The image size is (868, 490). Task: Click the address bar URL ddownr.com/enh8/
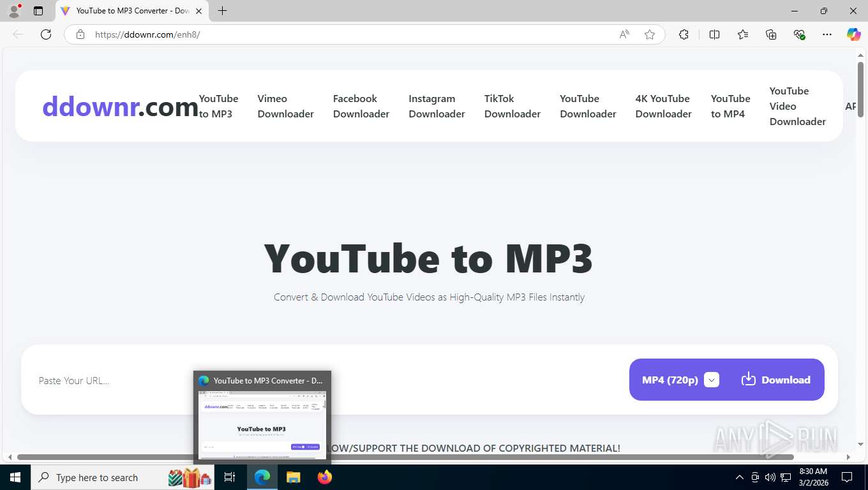(147, 34)
